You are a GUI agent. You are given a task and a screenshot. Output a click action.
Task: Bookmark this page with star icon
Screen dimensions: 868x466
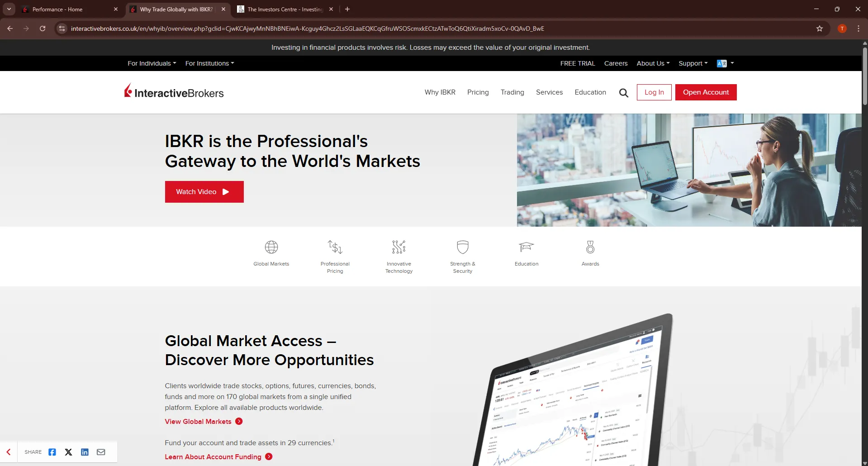(x=820, y=29)
